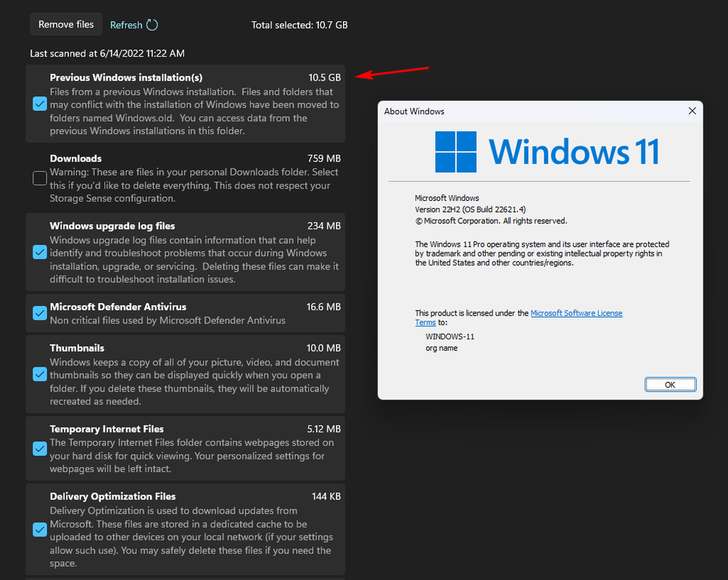Select 'Delivery Optimization Files' title
728x580 pixels.
(113, 497)
